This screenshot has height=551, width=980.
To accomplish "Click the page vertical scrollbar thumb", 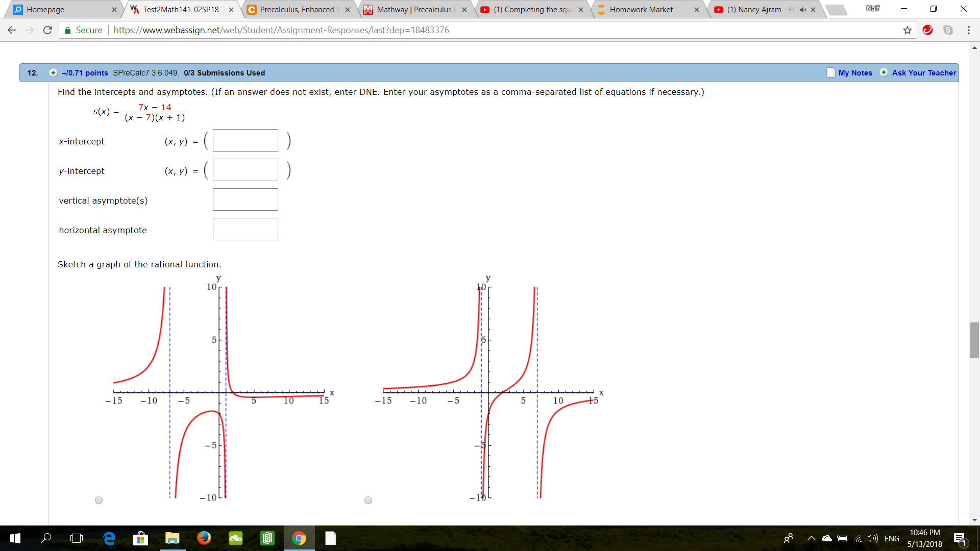I will (x=974, y=340).
